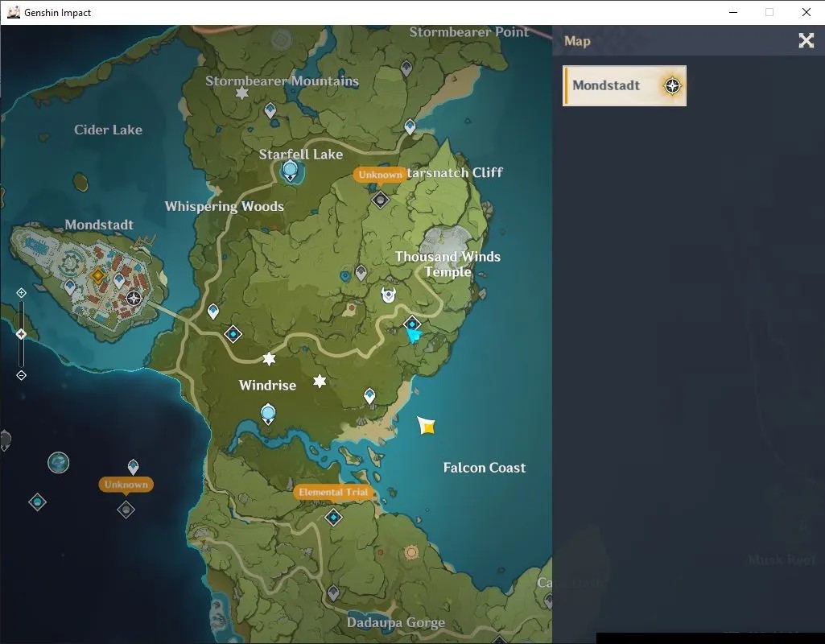
Task: Click the star marker on the Windrise road
Action: click(x=269, y=359)
